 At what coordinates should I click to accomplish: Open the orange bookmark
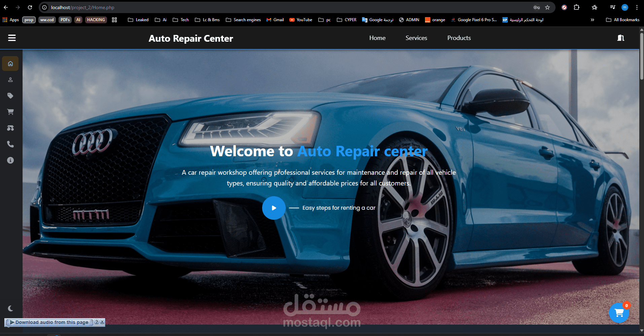tap(435, 20)
